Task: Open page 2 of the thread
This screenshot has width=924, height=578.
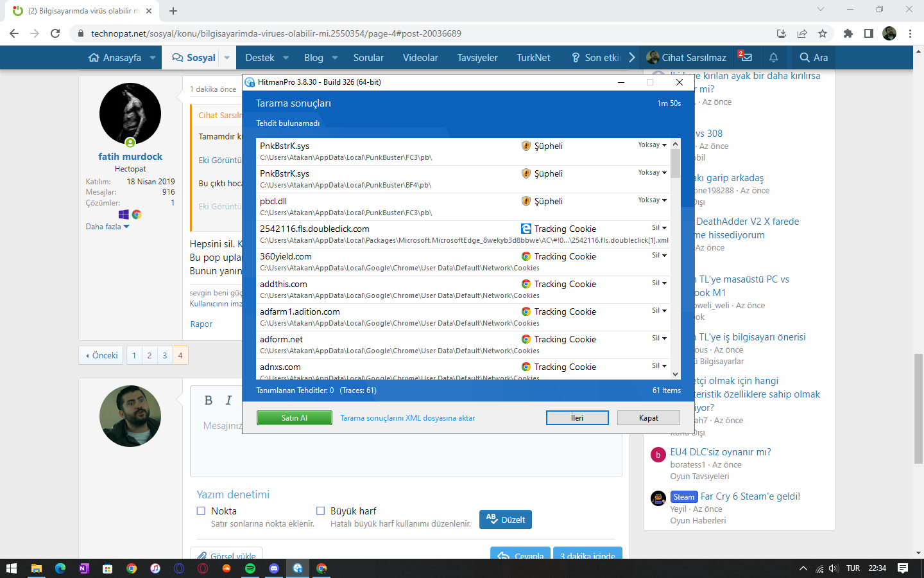Action: tap(150, 355)
